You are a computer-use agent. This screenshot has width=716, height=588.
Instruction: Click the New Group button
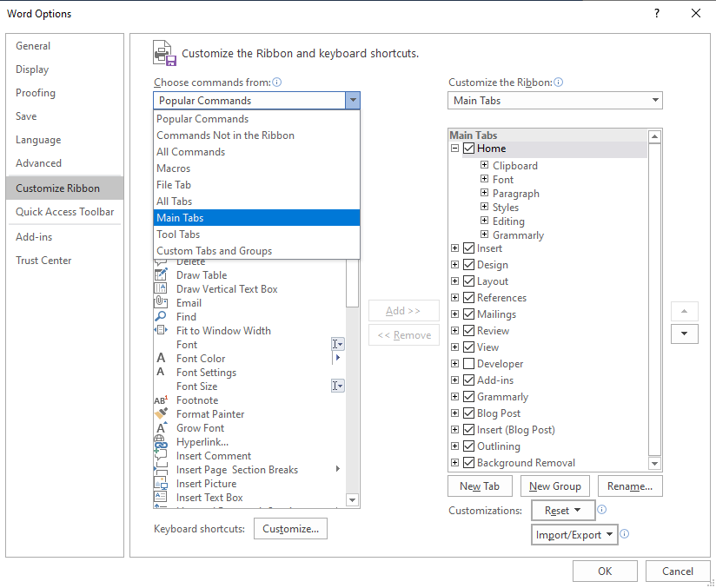pyautogui.click(x=554, y=486)
